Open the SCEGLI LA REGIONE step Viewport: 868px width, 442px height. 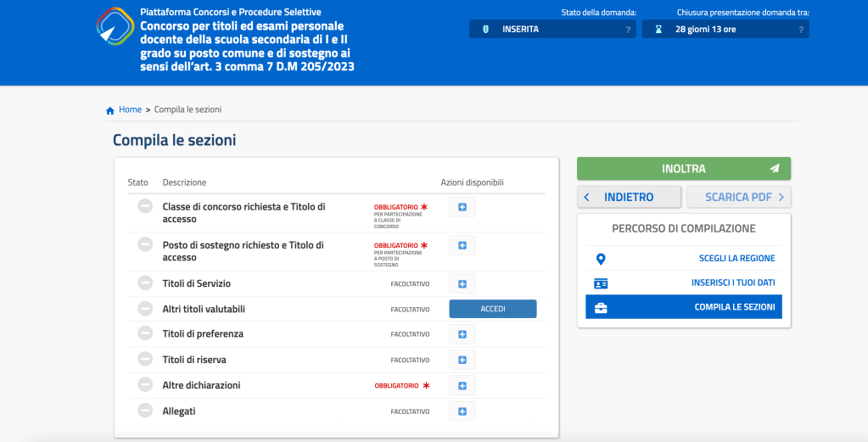point(684,259)
